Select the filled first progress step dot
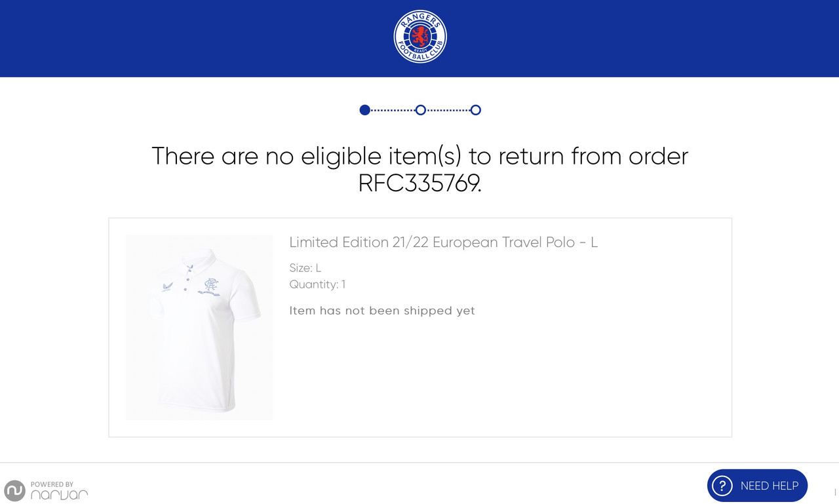This screenshot has width=839, height=504. click(365, 110)
